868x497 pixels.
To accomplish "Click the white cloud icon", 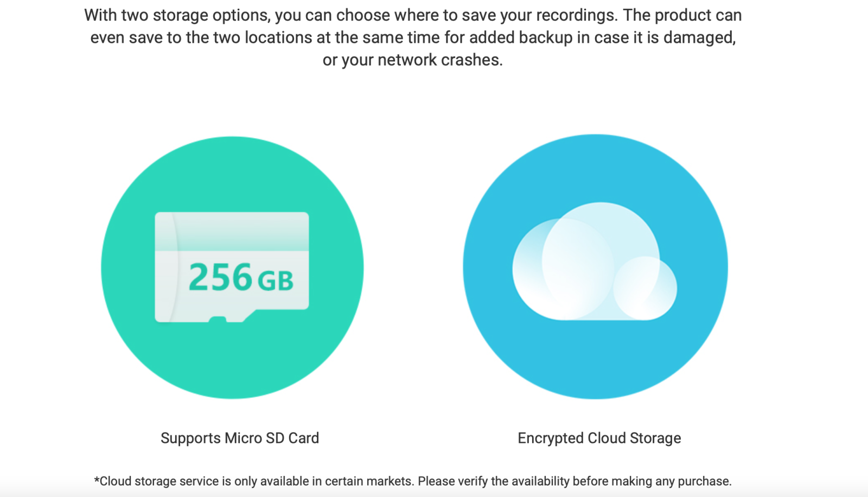I will (595, 261).
